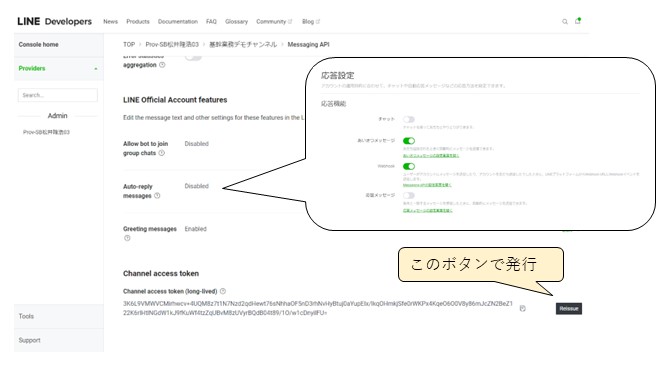Toggle 応答メッセージ switch in 応答設定 panel

(409, 195)
